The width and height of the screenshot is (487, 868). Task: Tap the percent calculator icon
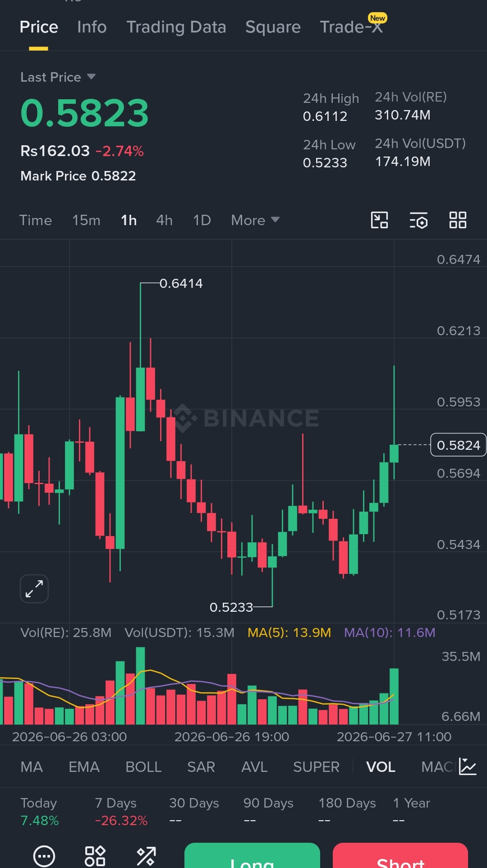pos(146,856)
